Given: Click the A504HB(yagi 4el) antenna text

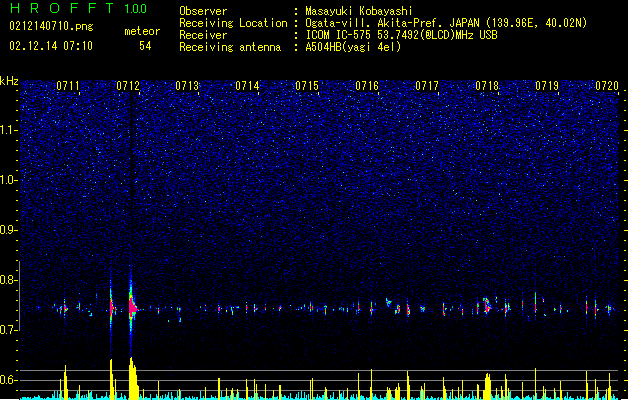Looking at the screenshot, I should tap(353, 47).
